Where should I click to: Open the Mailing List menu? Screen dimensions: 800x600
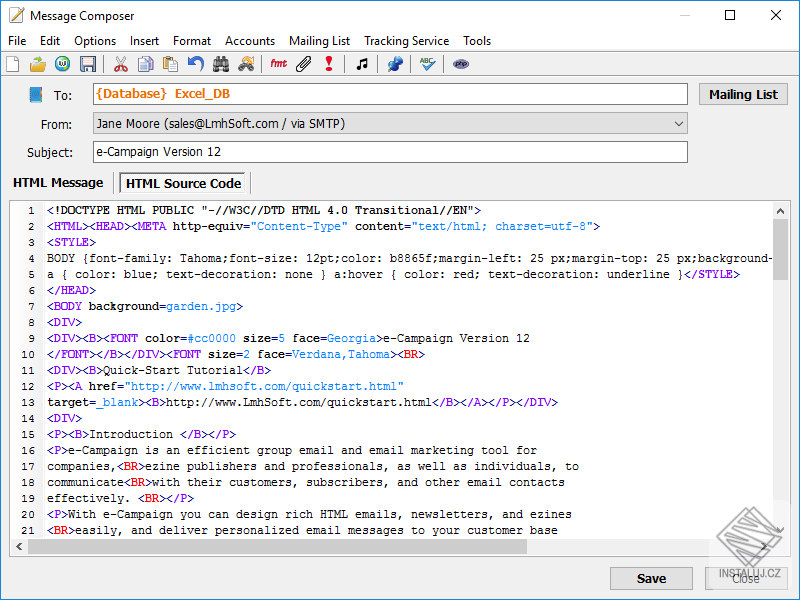[x=319, y=41]
